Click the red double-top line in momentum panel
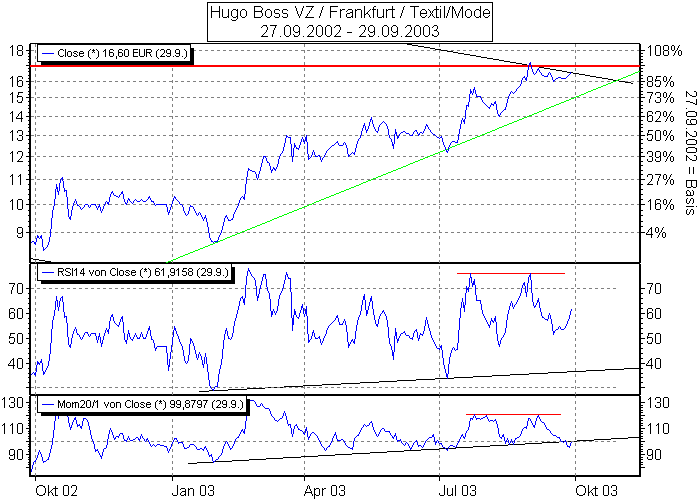The width and height of the screenshot is (700, 500). pos(513,414)
